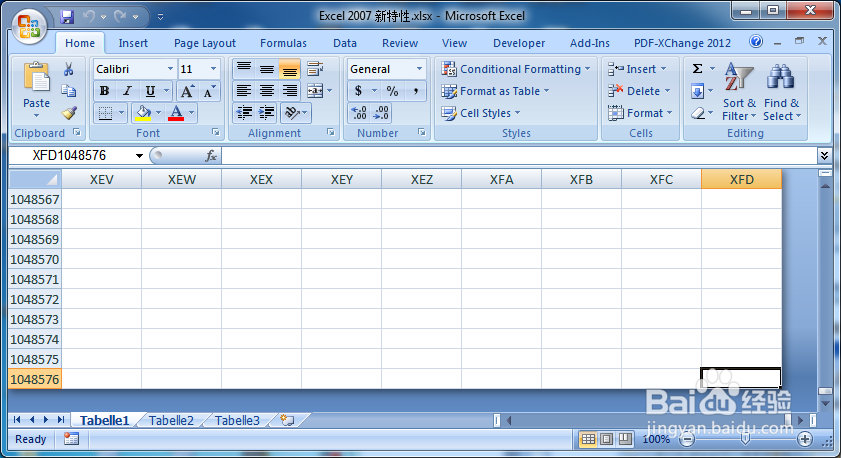
Task: Apply percent style format
Action: tap(393, 91)
